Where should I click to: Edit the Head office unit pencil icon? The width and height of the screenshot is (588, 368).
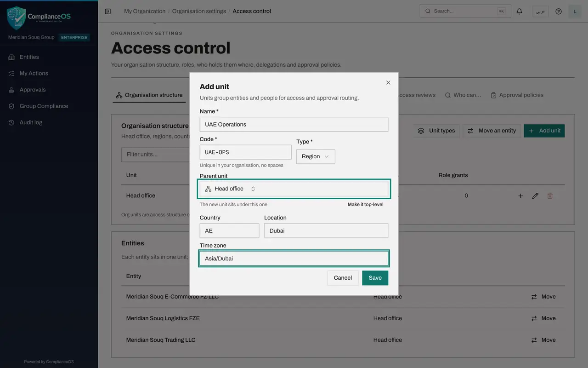coord(535,196)
